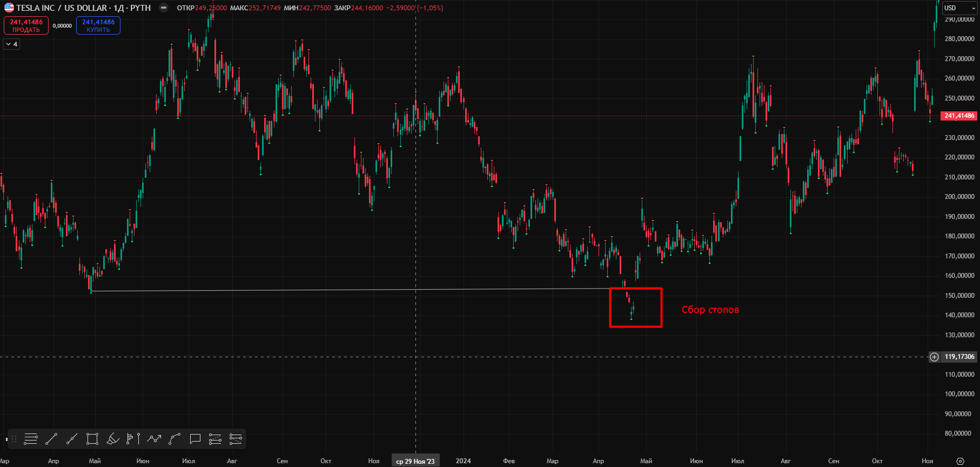Click the Купить buy button
Viewport: 980px width, 467px height.
coord(98,25)
